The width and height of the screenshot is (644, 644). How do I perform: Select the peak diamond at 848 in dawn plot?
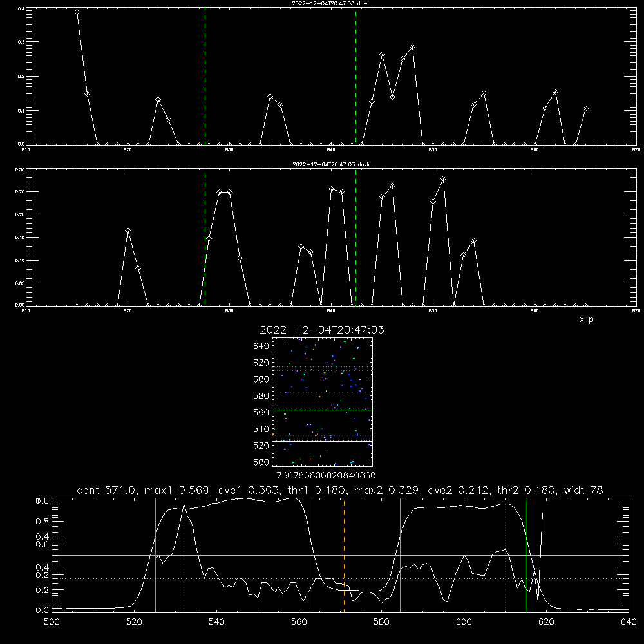coord(412,47)
